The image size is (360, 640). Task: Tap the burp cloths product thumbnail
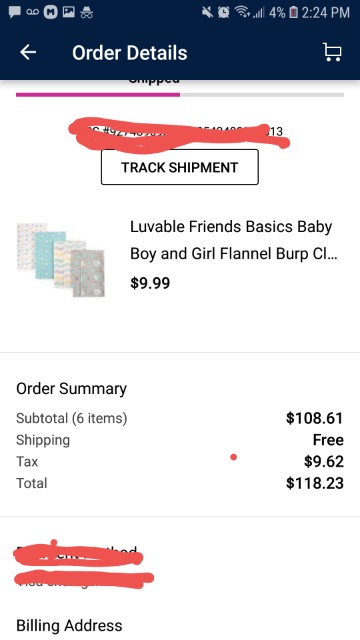click(x=61, y=259)
